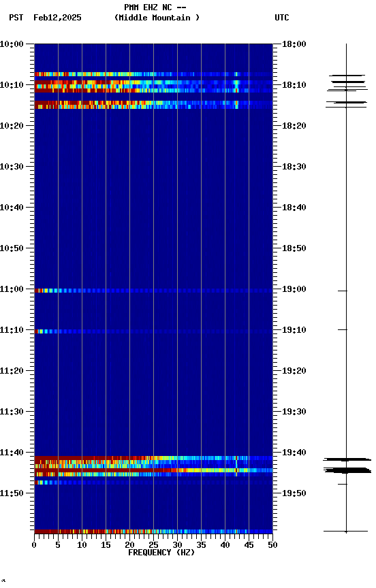This screenshot has height=588, width=376.
Task: Click the 20 Hz frequency tick label
Action: click(129, 545)
